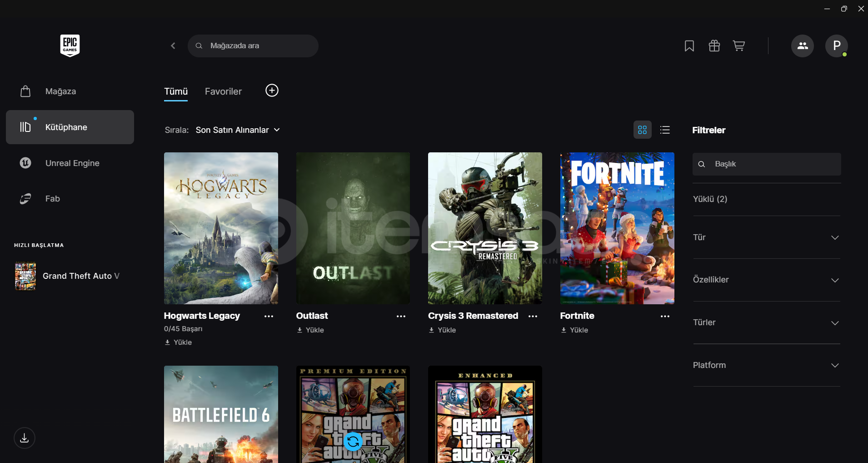Click the Filtreler heading
868x463 pixels.
709,131
